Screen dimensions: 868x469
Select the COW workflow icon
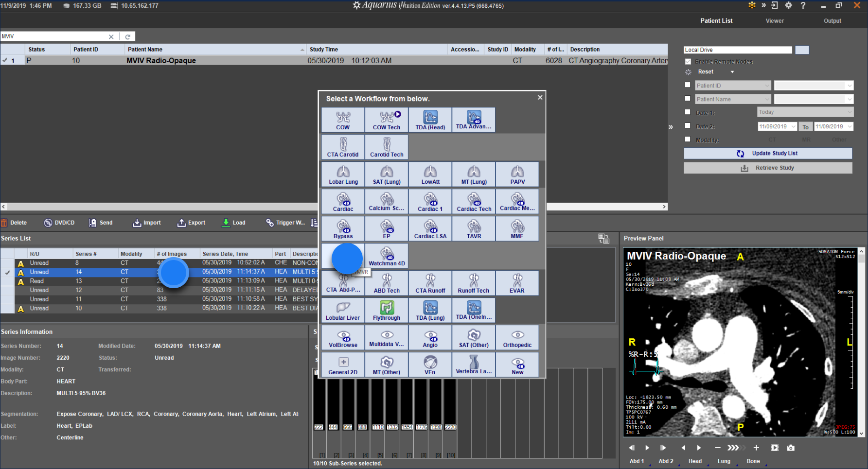pos(343,120)
